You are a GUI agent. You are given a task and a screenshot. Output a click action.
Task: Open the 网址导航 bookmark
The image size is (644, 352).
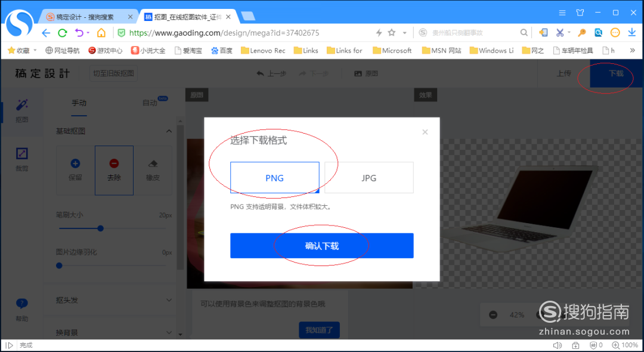(63, 50)
